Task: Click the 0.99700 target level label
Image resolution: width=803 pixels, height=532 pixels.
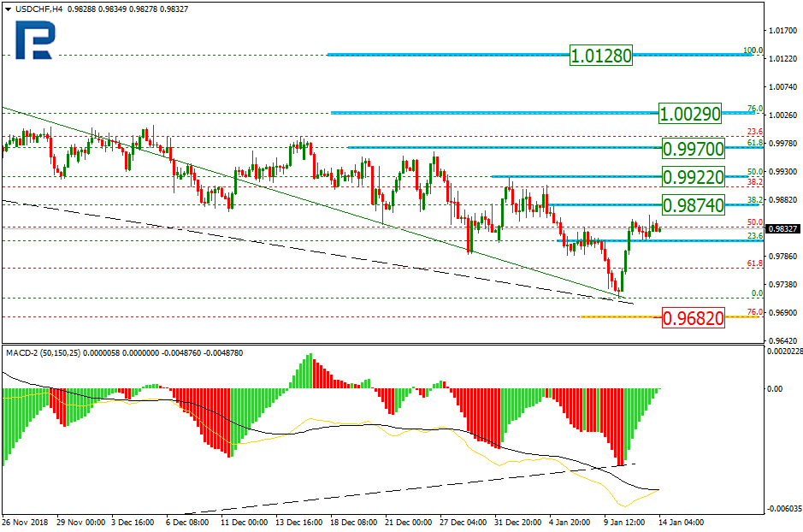Action: pos(694,149)
